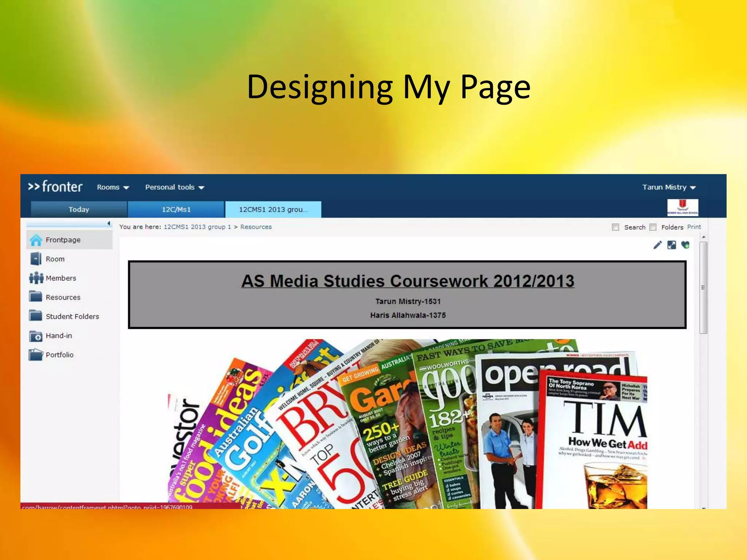Viewport: 747px width, 560px height.
Task: Click the Print link
Action: coord(694,227)
